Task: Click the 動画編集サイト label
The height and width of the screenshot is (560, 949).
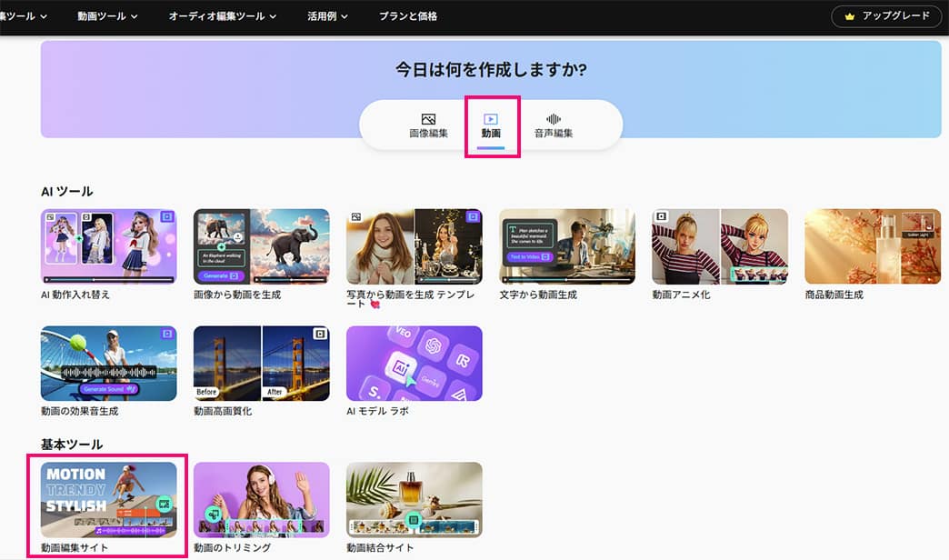Action: point(75,548)
